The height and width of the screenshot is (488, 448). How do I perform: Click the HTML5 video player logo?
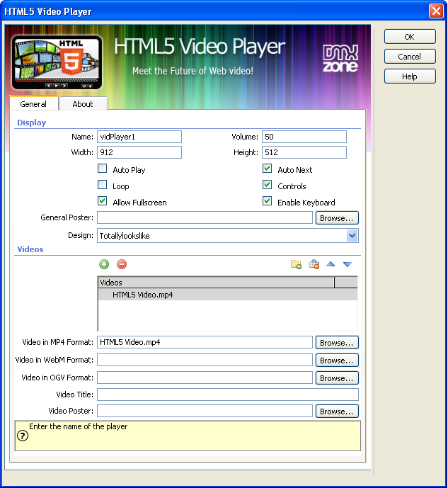point(57,62)
